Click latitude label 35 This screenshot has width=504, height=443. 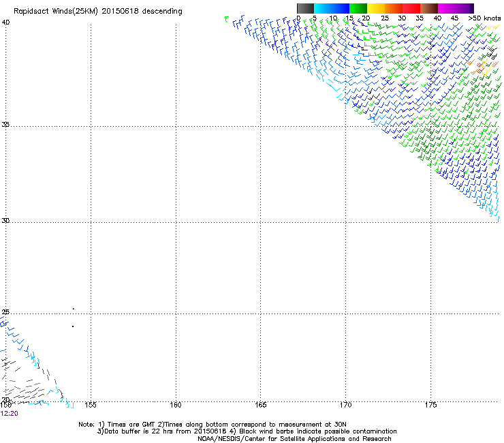click(5, 124)
